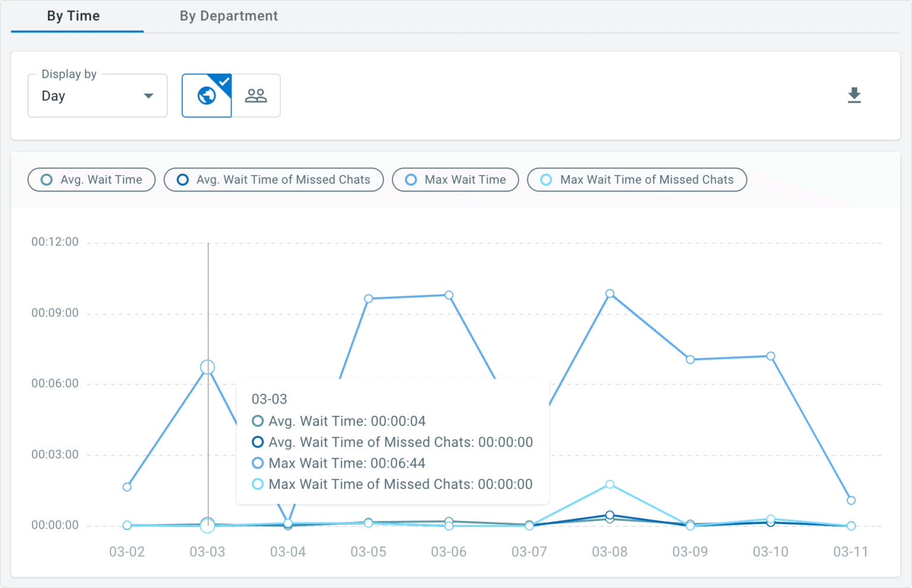Click Max Wait Time point at 03-02
Viewport: 912px width, 588px height.
pyautogui.click(x=127, y=487)
